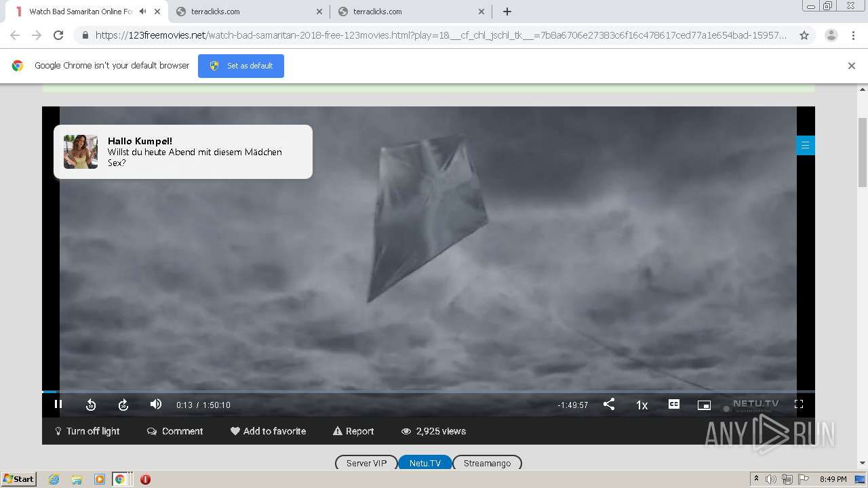Focus the address bar URL
868x488 pixels.
(x=441, y=35)
